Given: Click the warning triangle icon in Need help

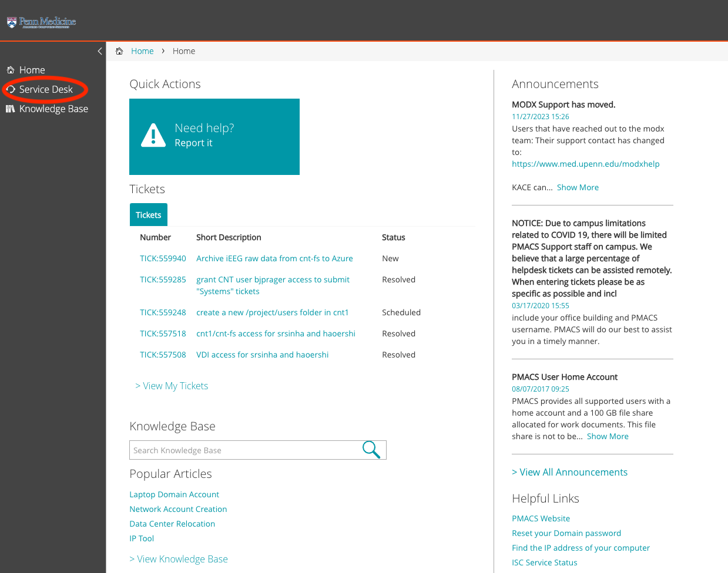Looking at the screenshot, I should pos(154,135).
